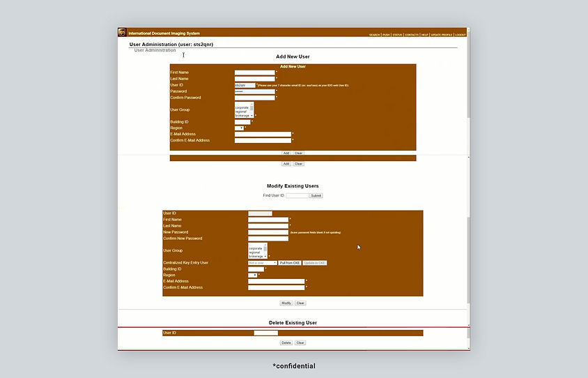Screen dimensions: 588x378
Task: Click the Submit button next to Find User ID
Action: click(316, 195)
